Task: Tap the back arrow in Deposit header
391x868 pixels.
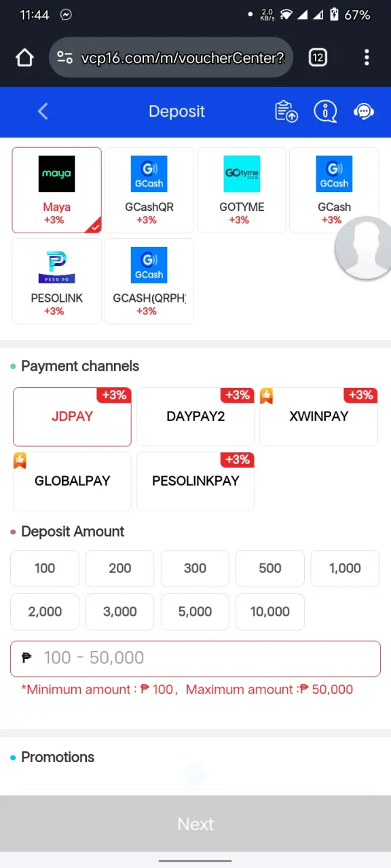Action: pos(43,111)
